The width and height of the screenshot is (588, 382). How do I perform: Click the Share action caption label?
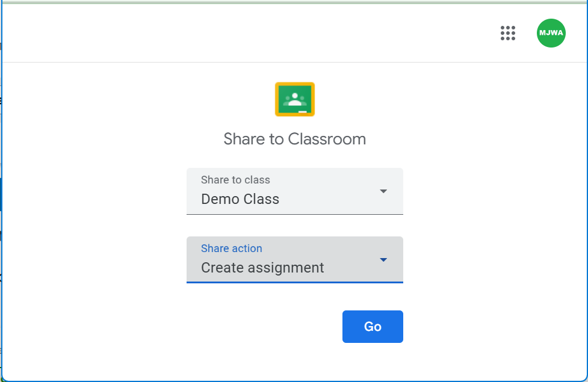click(231, 248)
